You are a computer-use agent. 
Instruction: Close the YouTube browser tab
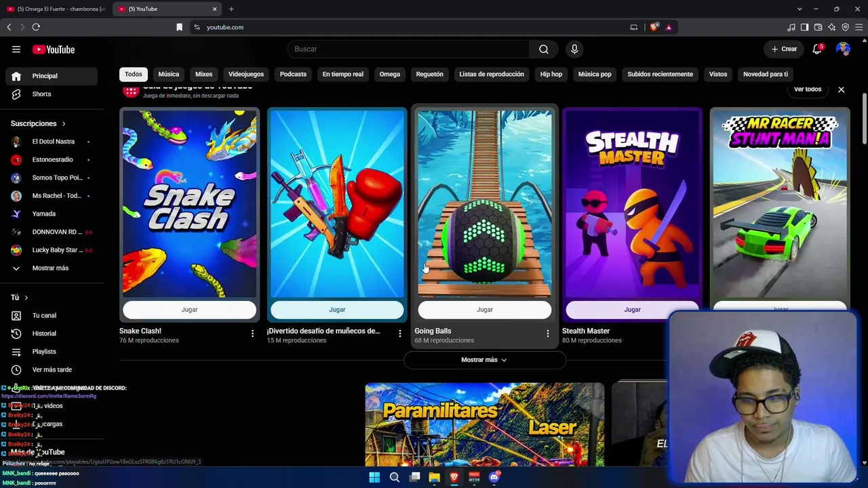[215, 9]
